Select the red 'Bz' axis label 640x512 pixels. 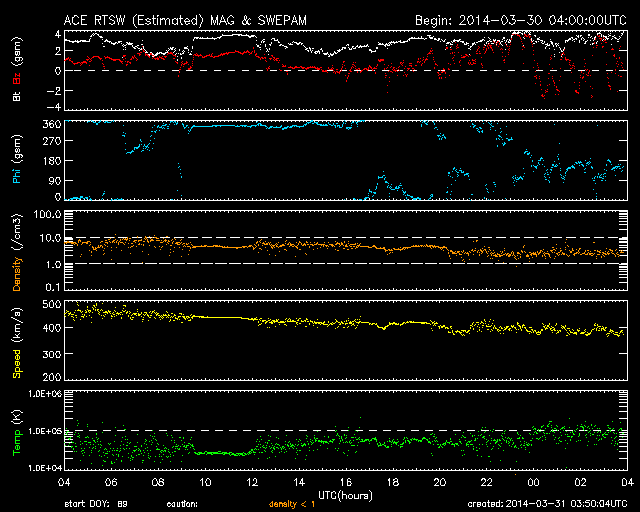16,78
